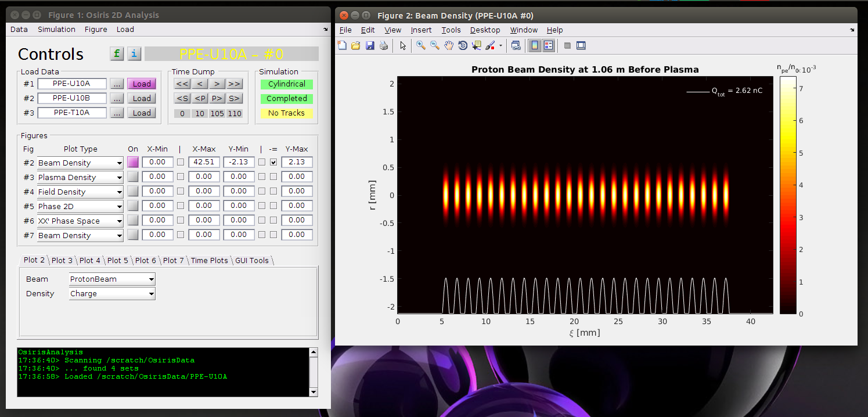Viewport: 868px width, 417px height.
Task: Click the Print Figure icon
Action: [383, 45]
